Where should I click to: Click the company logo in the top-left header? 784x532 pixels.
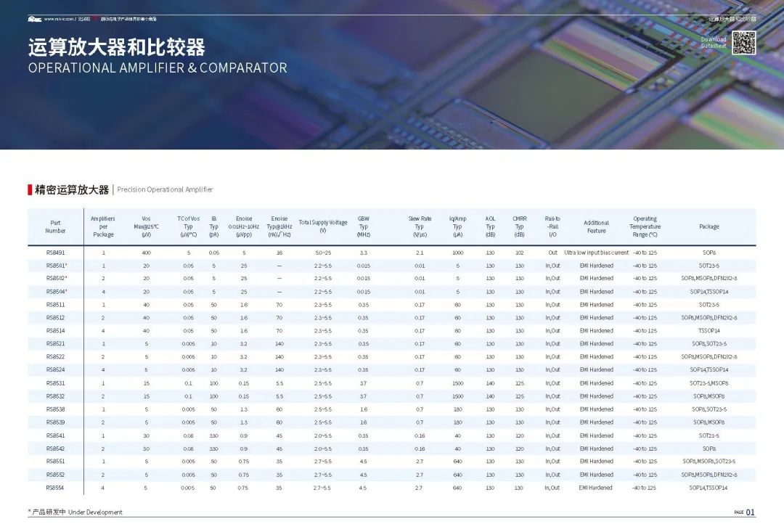pyautogui.click(x=35, y=19)
